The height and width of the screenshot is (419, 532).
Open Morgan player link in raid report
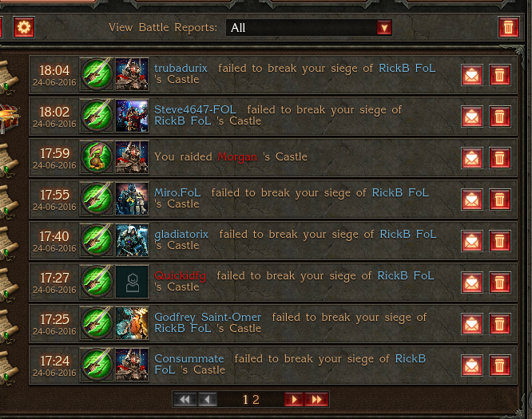tap(237, 157)
